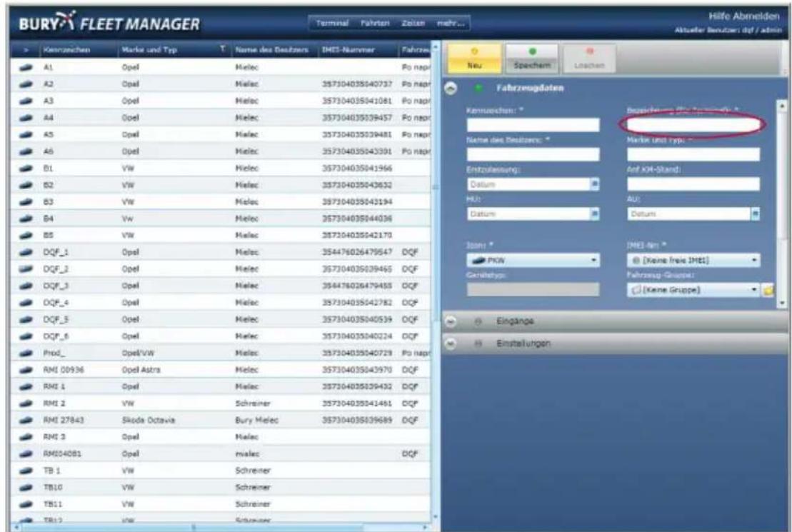Focus the Name des Besitzers input field

[533, 154]
